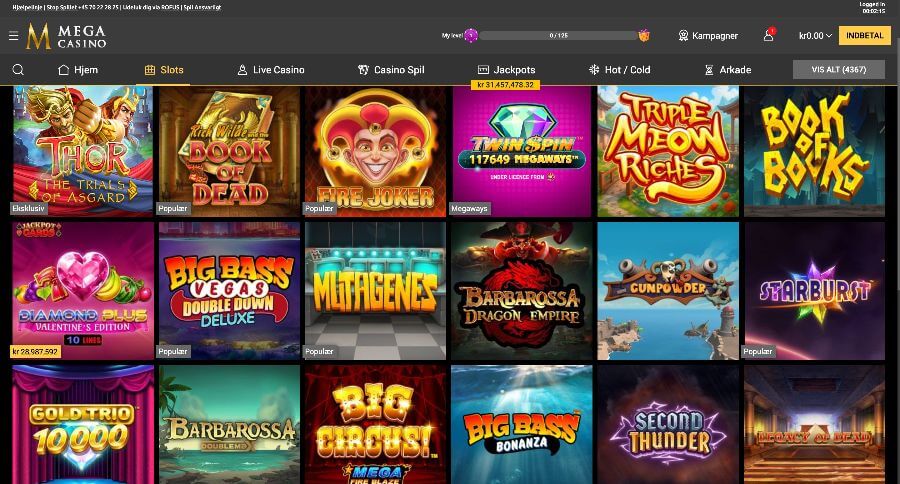Expand the kr0.00 balance dropdown
This screenshot has width=900, height=484.
pyautogui.click(x=815, y=36)
